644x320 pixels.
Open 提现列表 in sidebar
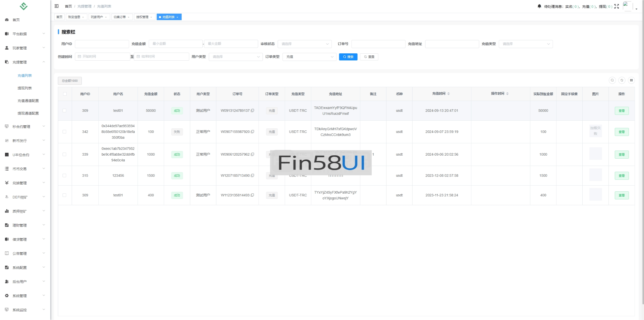(25, 88)
